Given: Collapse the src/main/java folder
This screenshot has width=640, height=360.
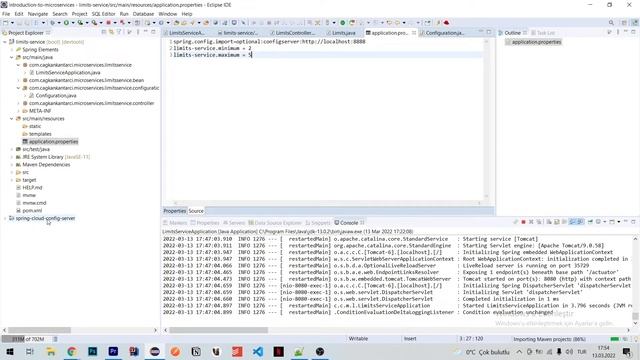Looking at the screenshot, I should tap(11, 58).
